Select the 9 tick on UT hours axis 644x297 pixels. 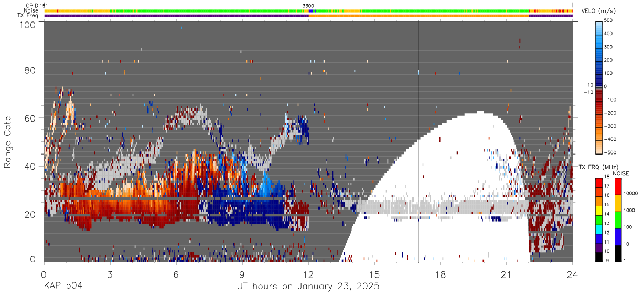(x=242, y=274)
